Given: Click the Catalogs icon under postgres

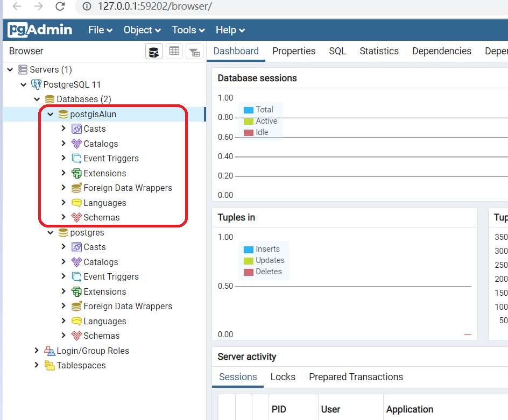Looking at the screenshot, I should [x=76, y=262].
